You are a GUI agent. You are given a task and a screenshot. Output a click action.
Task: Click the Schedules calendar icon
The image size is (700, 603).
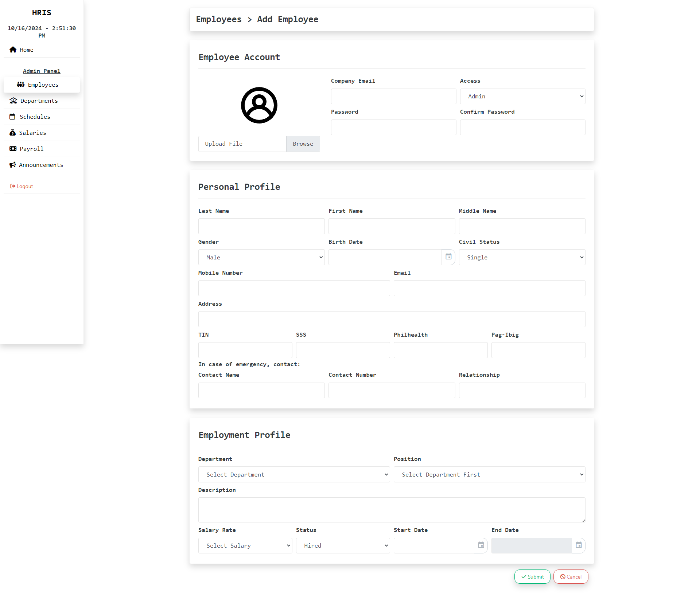coord(12,117)
